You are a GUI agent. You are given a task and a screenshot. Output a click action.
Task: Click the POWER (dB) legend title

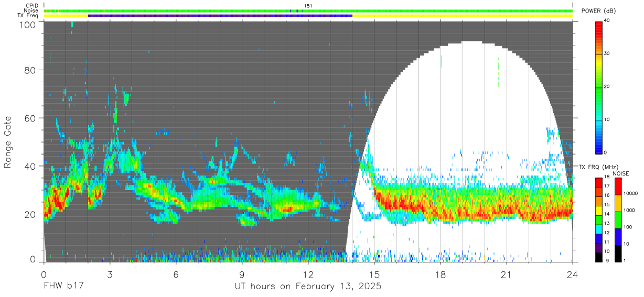[598, 11]
